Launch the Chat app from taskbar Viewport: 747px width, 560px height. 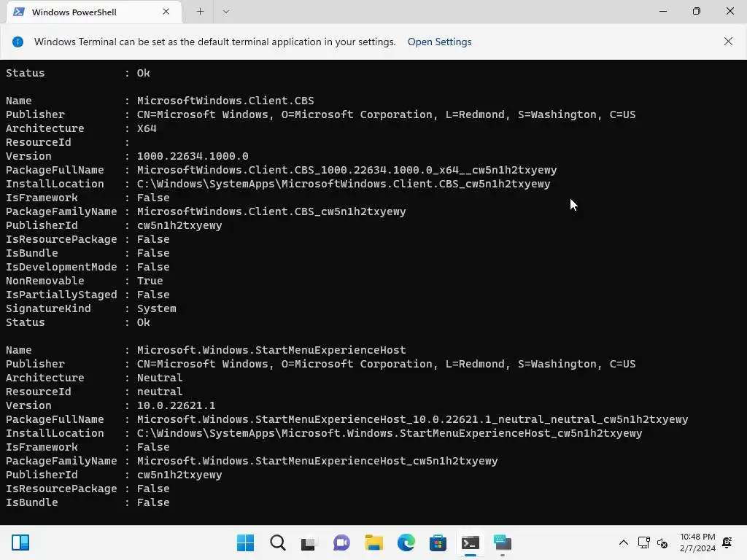(x=341, y=542)
